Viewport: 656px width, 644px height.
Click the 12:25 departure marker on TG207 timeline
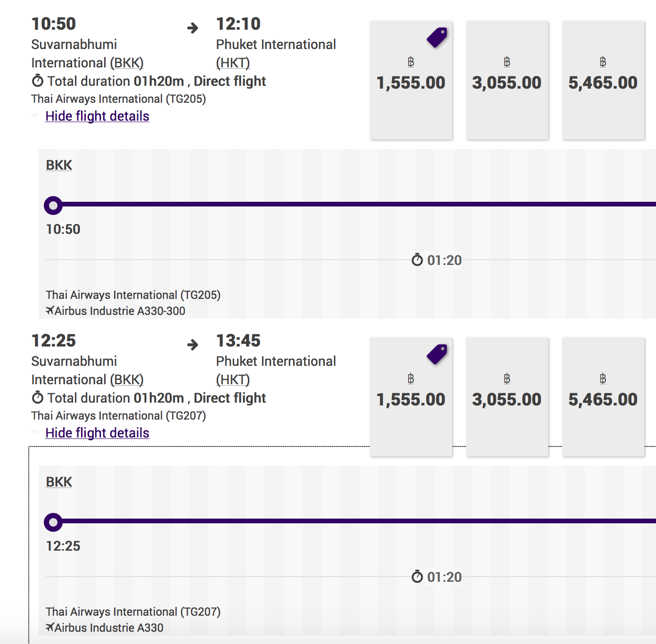tap(53, 522)
